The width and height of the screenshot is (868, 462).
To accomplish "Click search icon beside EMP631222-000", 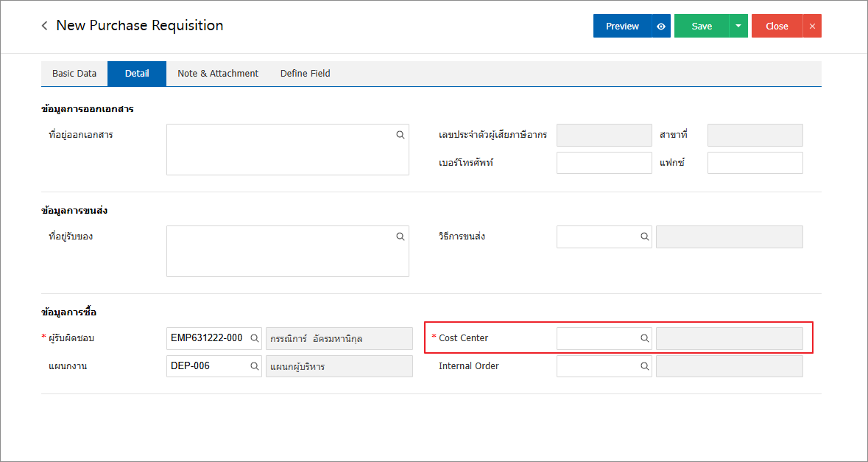I will [x=254, y=338].
